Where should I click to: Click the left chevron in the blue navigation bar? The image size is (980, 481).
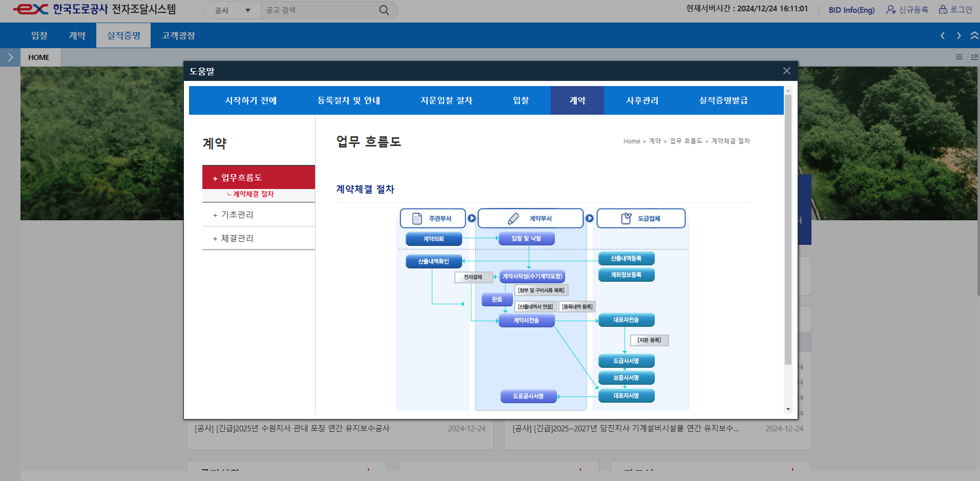pyautogui.click(x=942, y=35)
